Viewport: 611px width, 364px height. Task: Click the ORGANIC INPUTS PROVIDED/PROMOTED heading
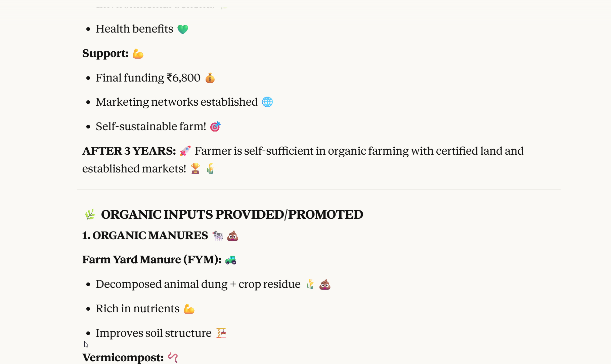(232, 214)
